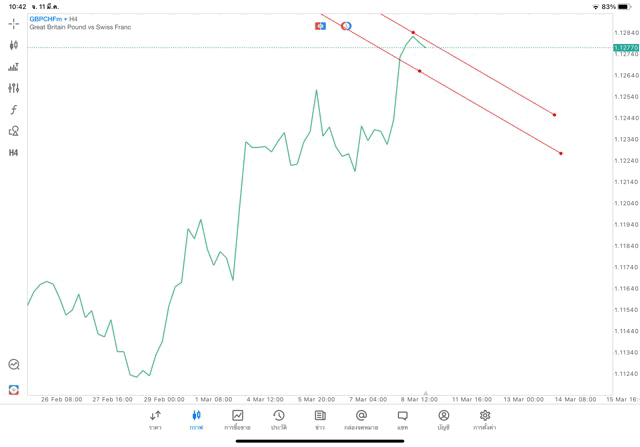Switch to the ราคา quotes tab
Screen dimensions: 640x447
point(155,419)
